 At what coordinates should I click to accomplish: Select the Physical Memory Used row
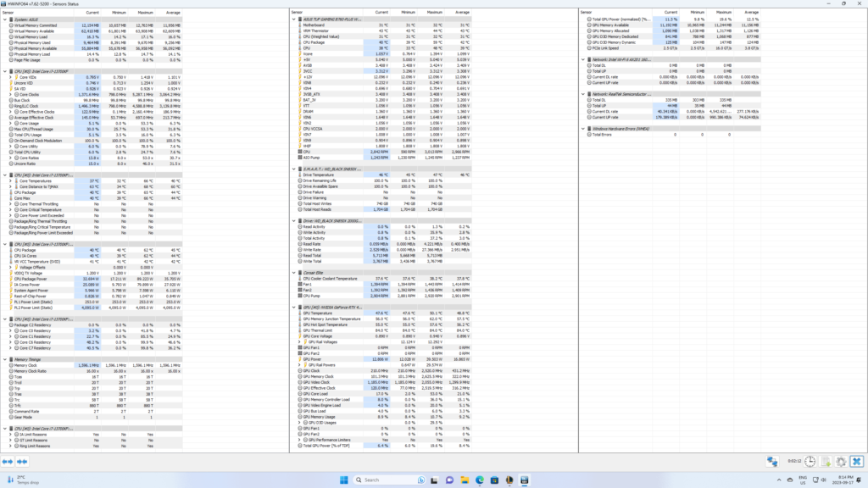tap(92, 42)
